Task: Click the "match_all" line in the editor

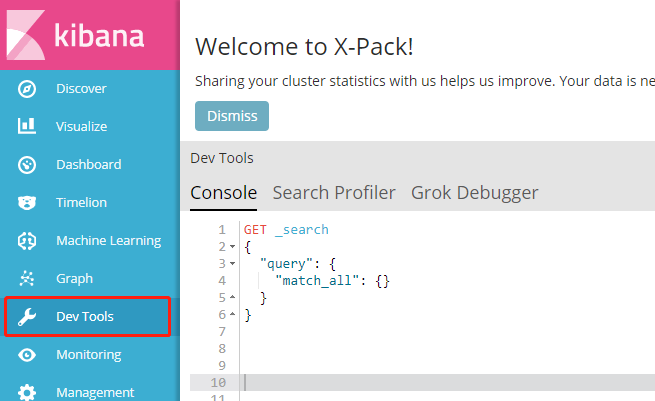Action: click(x=332, y=281)
